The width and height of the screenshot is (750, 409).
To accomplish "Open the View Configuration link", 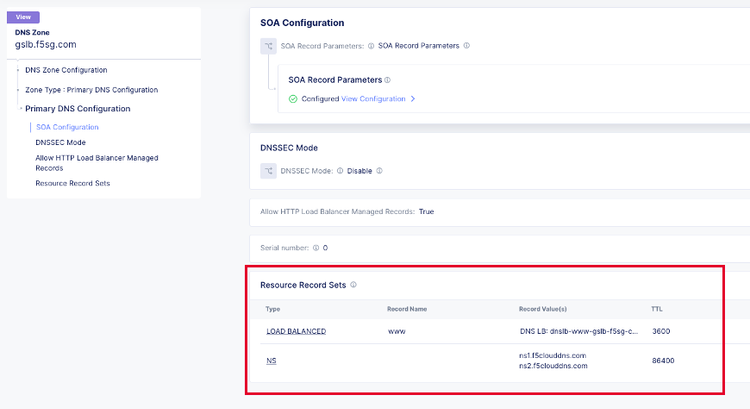I will point(373,99).
